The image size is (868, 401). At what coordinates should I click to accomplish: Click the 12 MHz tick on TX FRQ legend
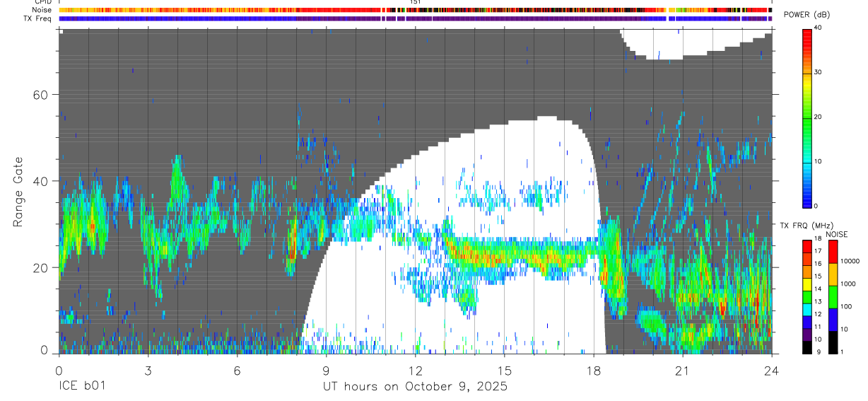(818, 314)
